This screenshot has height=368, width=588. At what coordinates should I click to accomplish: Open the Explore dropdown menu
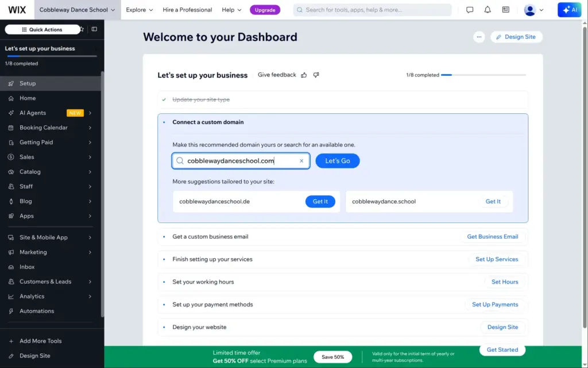click(139, 10)
